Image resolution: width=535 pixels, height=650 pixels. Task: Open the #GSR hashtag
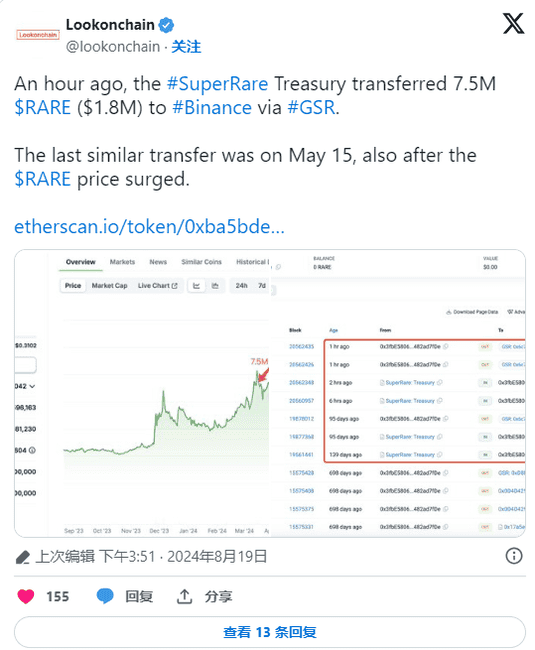(311, 108)
